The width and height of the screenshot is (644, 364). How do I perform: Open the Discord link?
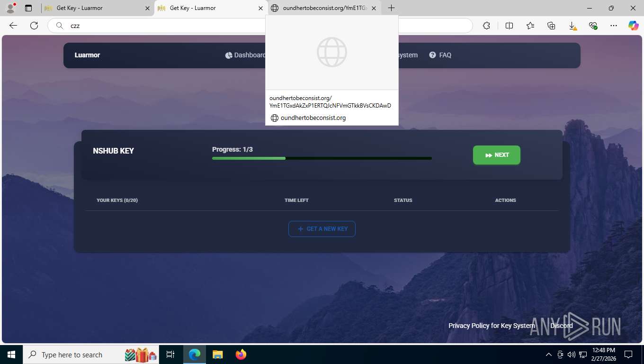click(x=562, y=326)
